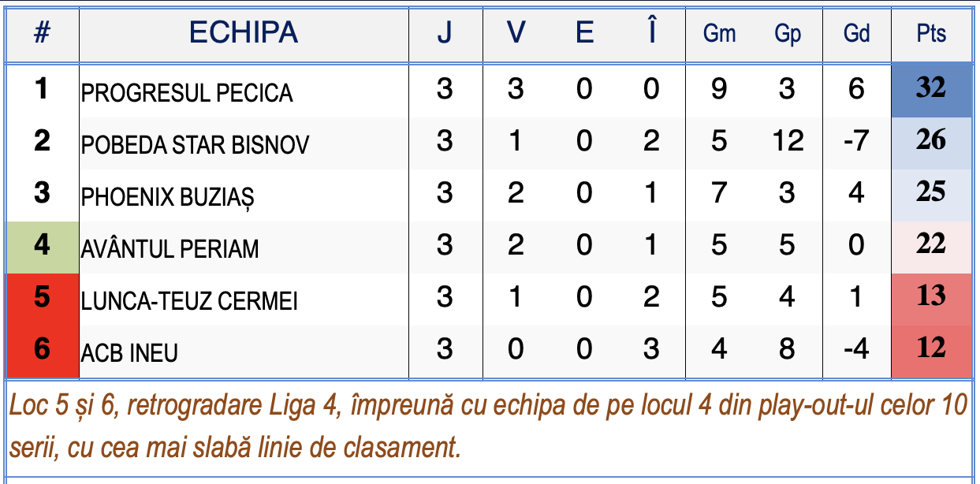Click the Gm column header

tap(719, 33)
